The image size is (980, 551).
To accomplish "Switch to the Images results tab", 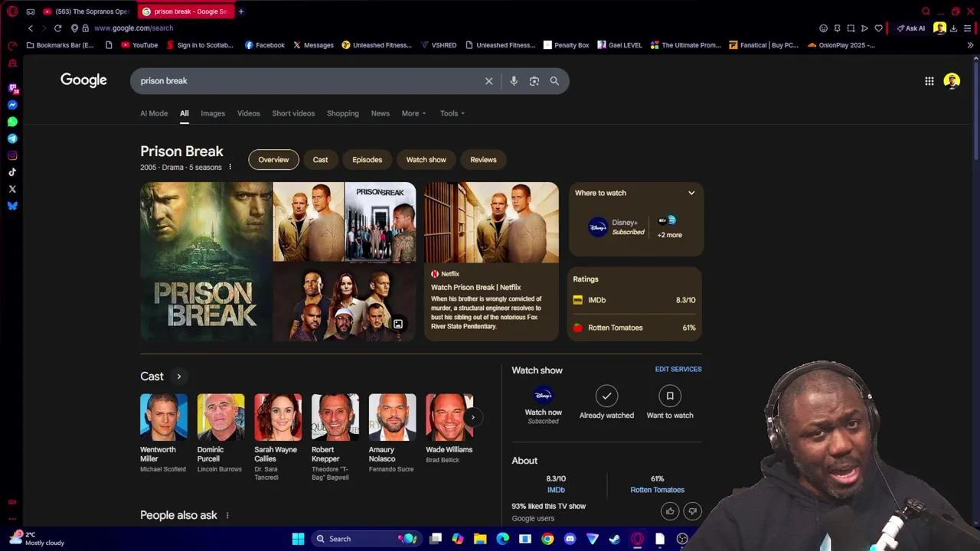I will 213,113.
